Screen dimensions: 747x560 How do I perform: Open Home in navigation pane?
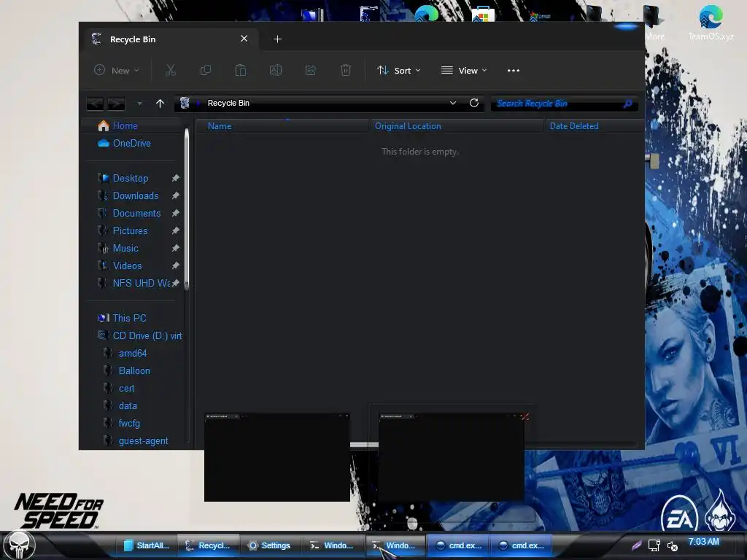125,125
